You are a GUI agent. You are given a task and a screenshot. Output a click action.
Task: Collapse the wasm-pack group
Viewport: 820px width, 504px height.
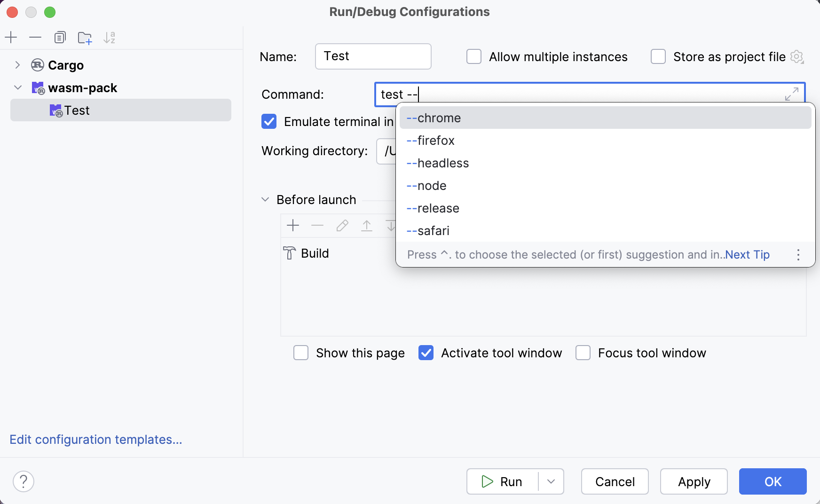tap(17, 87)
